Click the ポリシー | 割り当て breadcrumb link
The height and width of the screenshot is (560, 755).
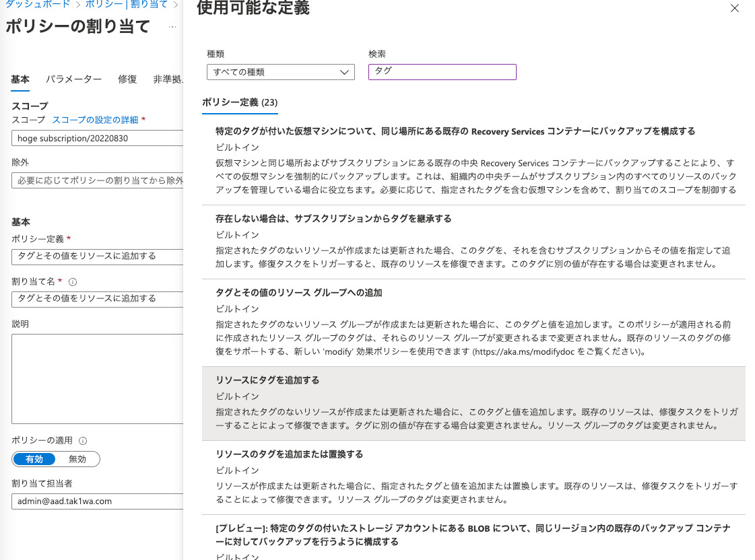126,5
